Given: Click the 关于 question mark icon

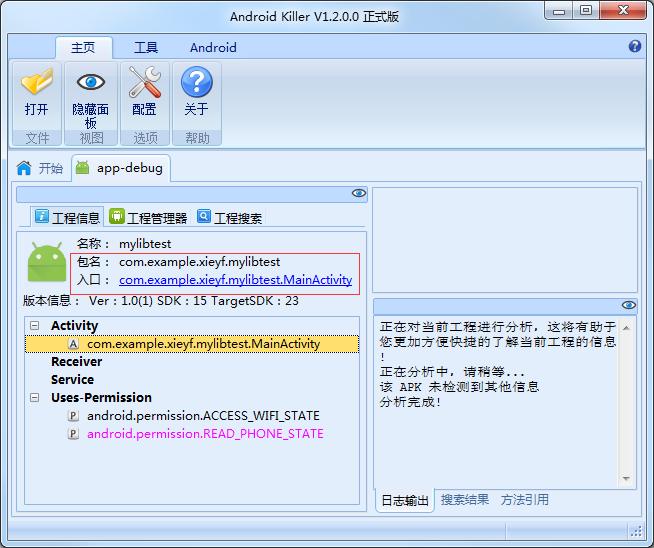Looking at the screenshot, I should coord(196,82).
